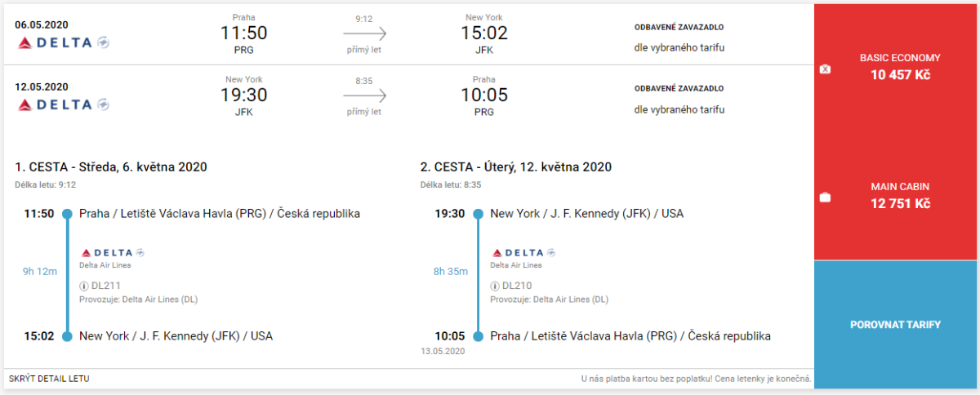Click the suitcase icon on Main Cabin

coord(825,197)
